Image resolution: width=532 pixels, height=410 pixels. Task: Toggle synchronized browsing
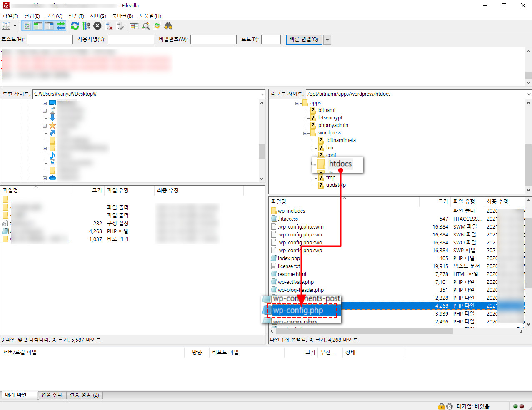157,26
